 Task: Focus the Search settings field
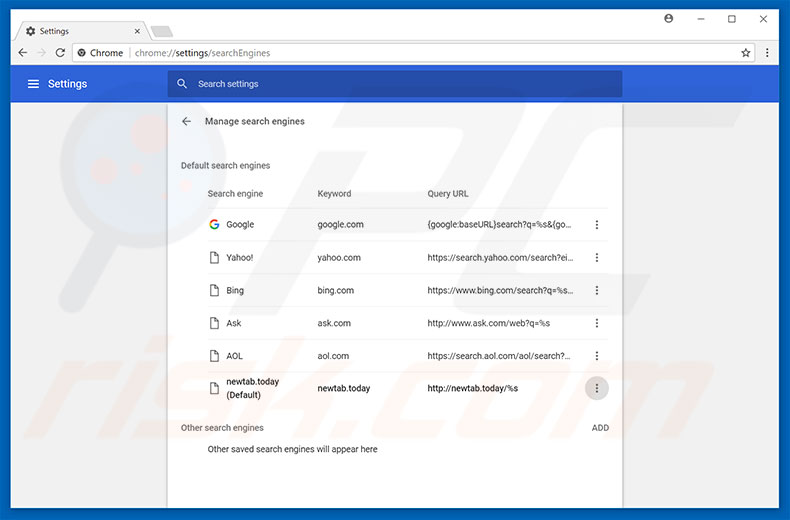tap(394, 84)
